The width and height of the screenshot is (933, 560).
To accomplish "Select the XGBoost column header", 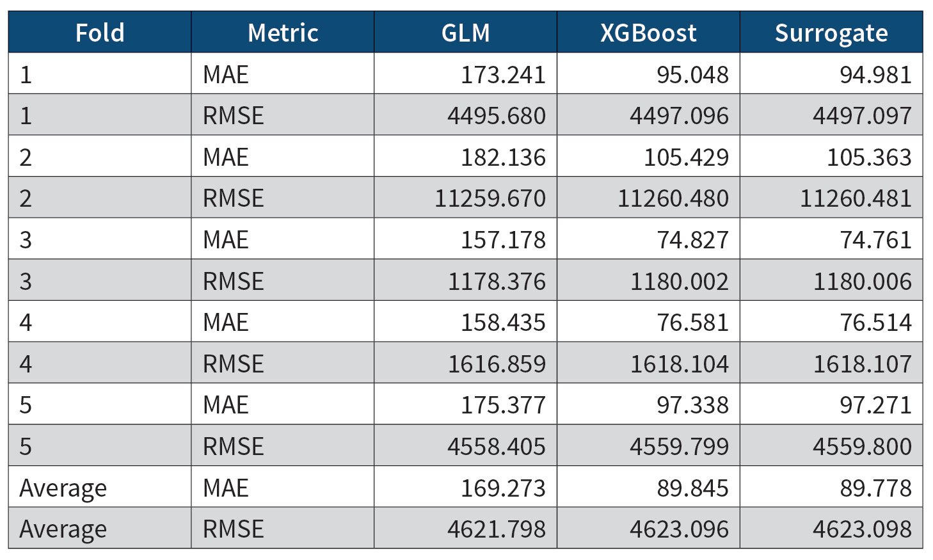I will coord(648,33).
